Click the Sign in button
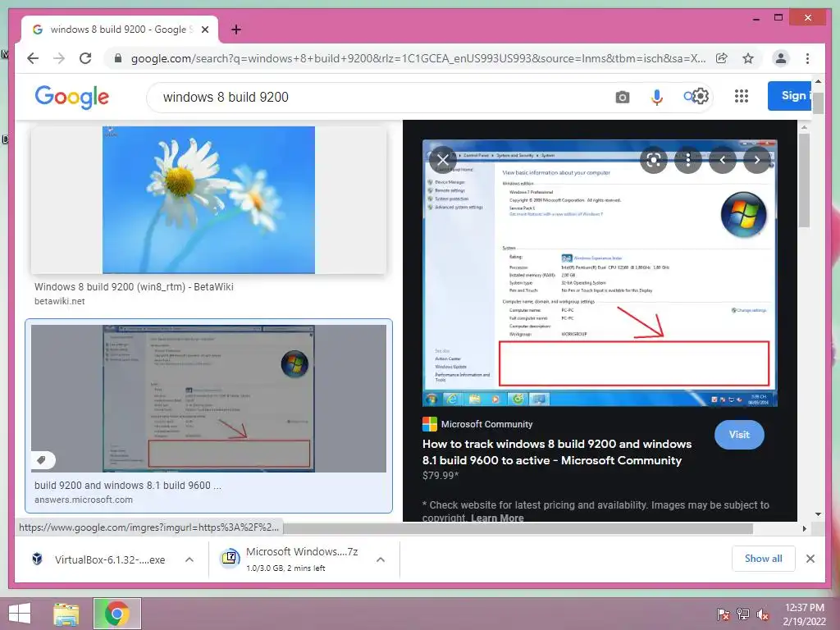Viewport: 840px width, 630px height. pyautogui.click(x=789, y=96)
